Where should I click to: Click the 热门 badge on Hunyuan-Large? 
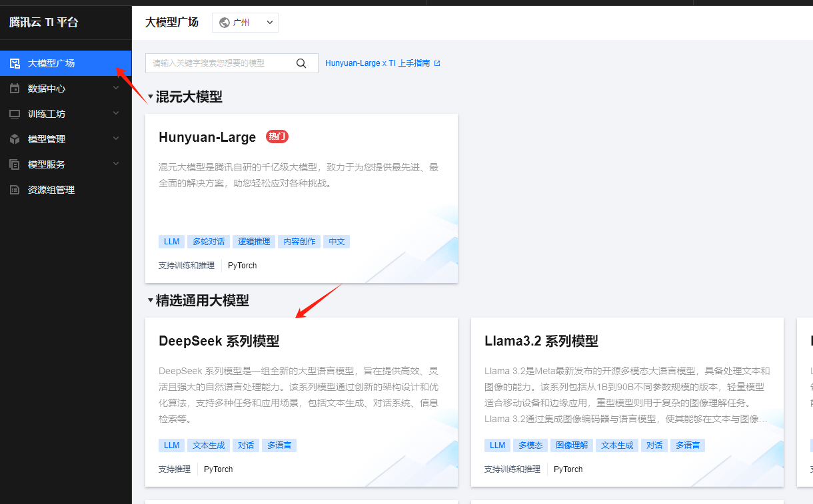(277, 136)
